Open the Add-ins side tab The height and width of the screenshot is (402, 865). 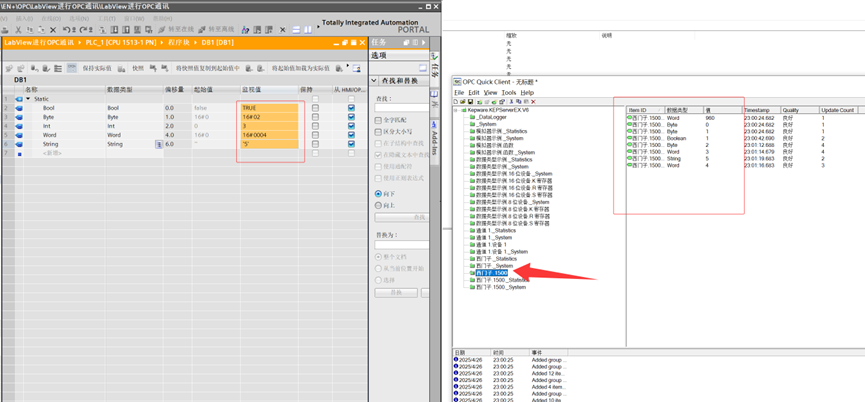pos(435,143)
